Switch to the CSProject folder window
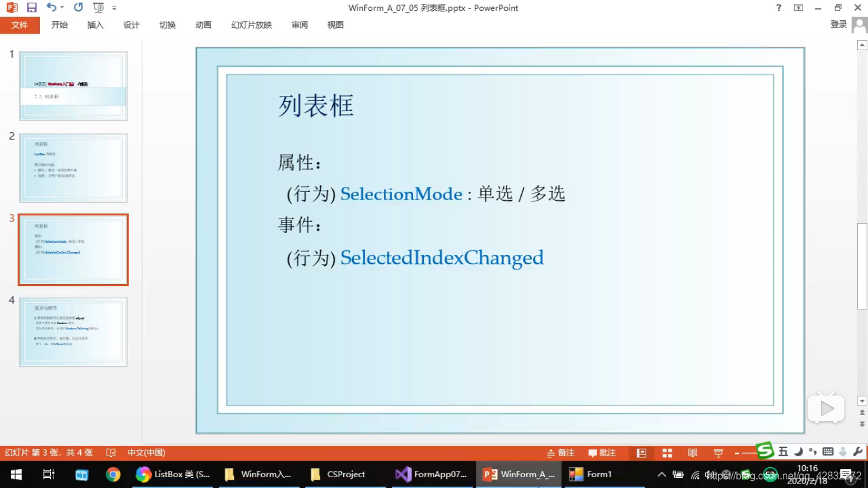 point(345,474)
